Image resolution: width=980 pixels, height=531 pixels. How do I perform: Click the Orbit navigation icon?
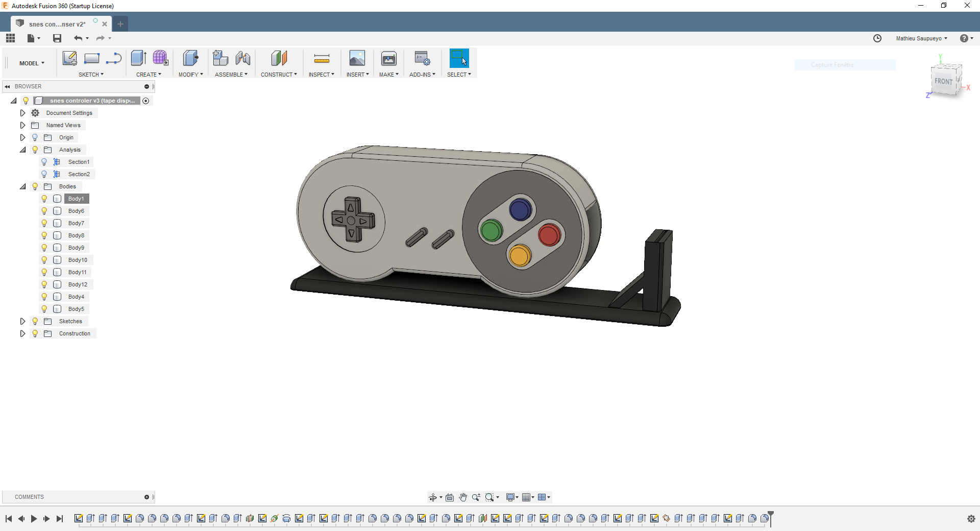[x=433, y=497]
